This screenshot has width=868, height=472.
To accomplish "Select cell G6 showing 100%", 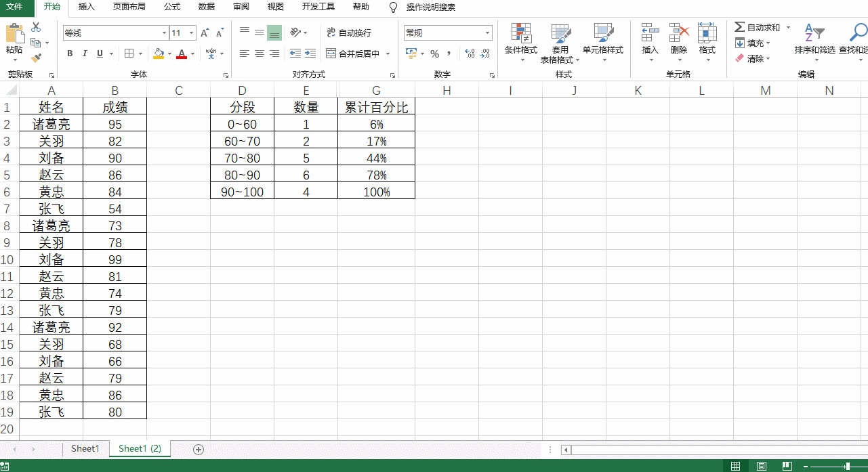I will [x=376, y=192].
